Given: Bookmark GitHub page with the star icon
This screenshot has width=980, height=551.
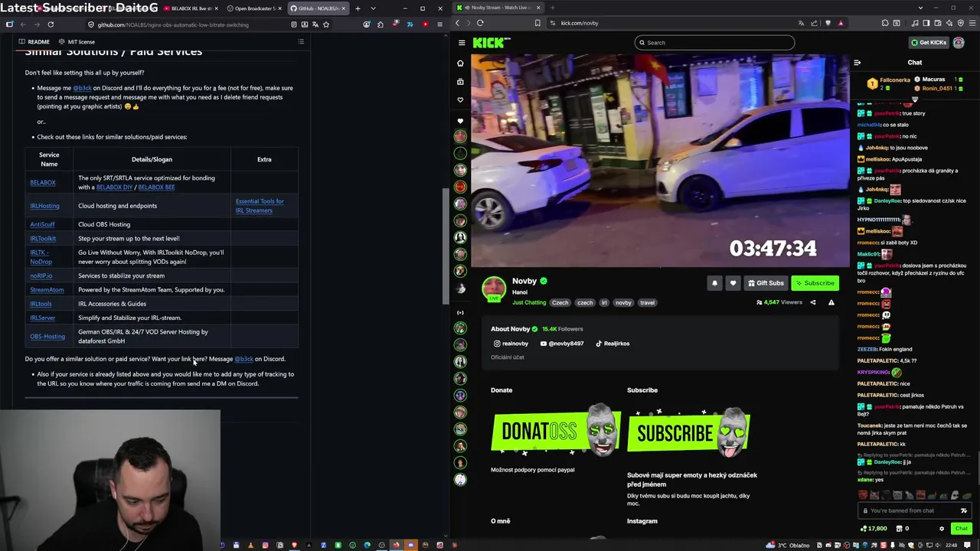Looking at the screenshot, I should point(326,24).
